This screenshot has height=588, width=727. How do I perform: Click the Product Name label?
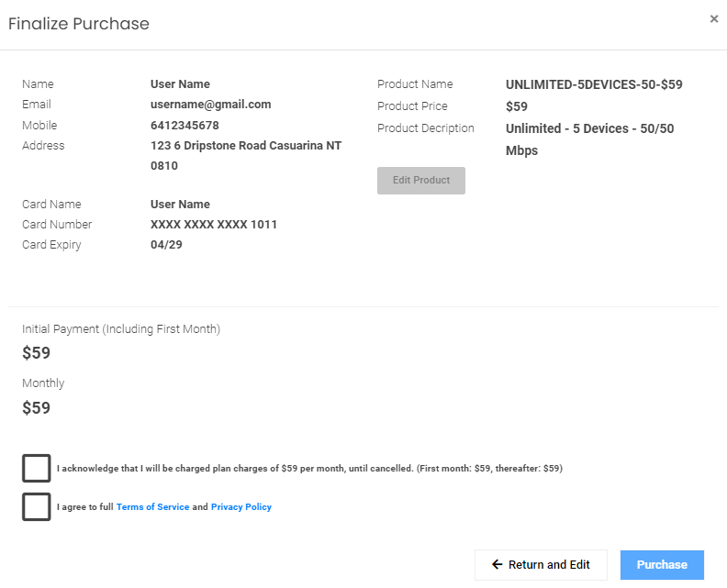click(x=415, y=84)
